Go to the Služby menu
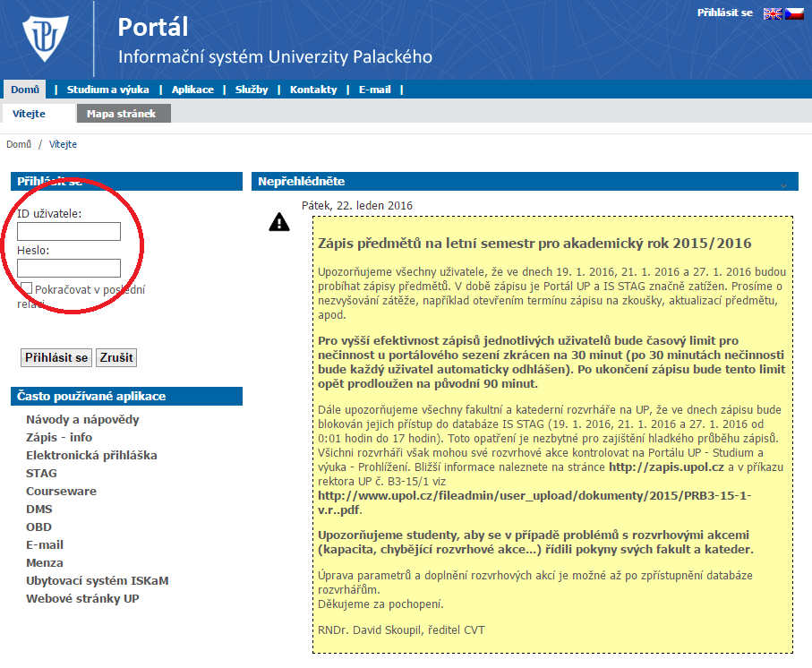The width and height of the screenshot is (812, 668). [x=251, y=90]
